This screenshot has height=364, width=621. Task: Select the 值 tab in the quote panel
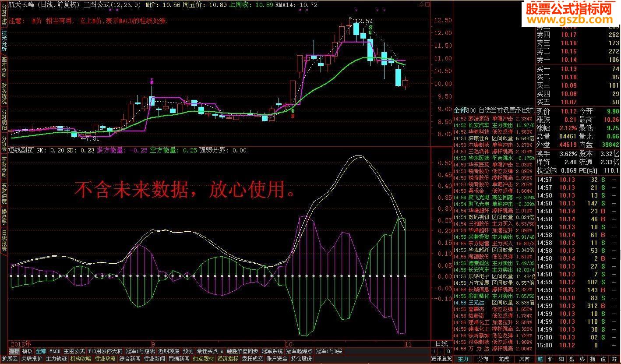(x=604, y=359)
